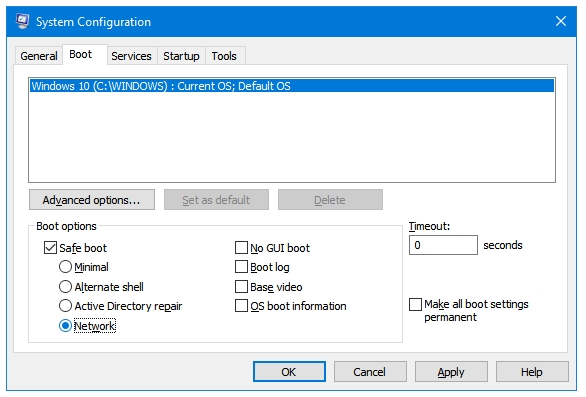
Task: Open the Services tab
Action: (132, 56)
